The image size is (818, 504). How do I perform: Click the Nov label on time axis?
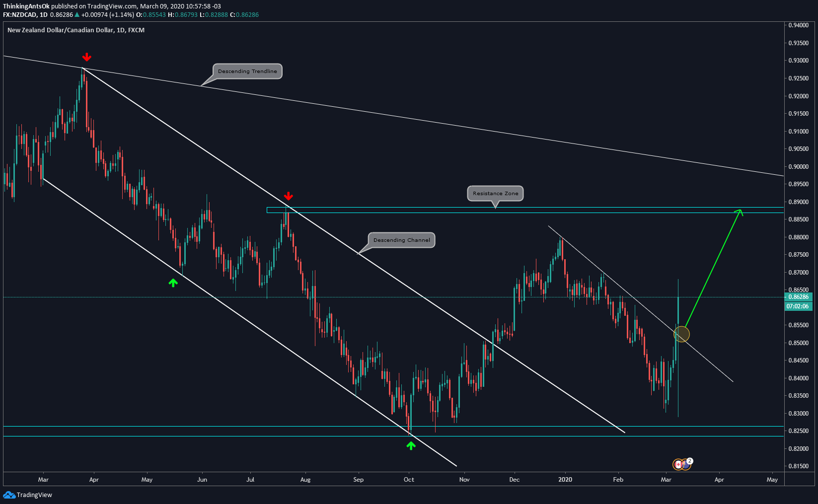tap(464, 480)
